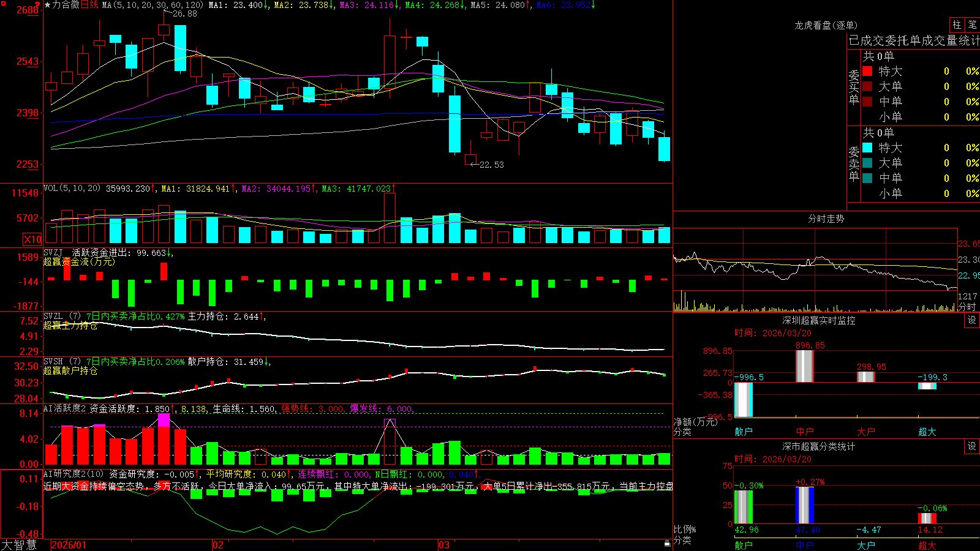Click the 22.53 low price annotation
This screenshot has width=980, height=551.
point(492,165)
